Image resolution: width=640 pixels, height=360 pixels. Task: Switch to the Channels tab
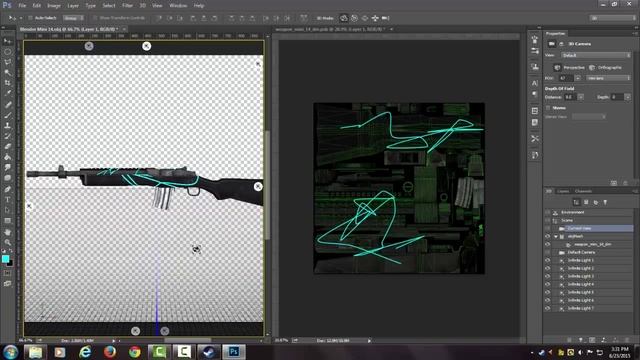[583, 191]
